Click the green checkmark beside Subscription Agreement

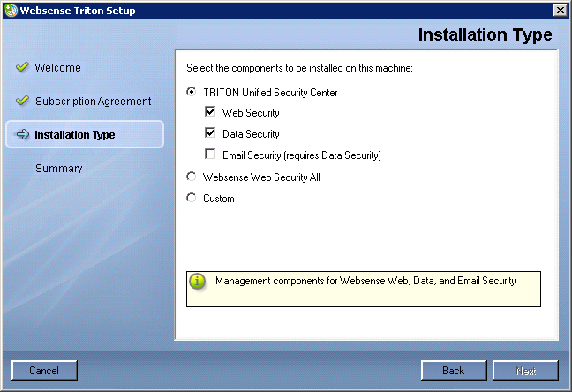(x=22, y=100)
